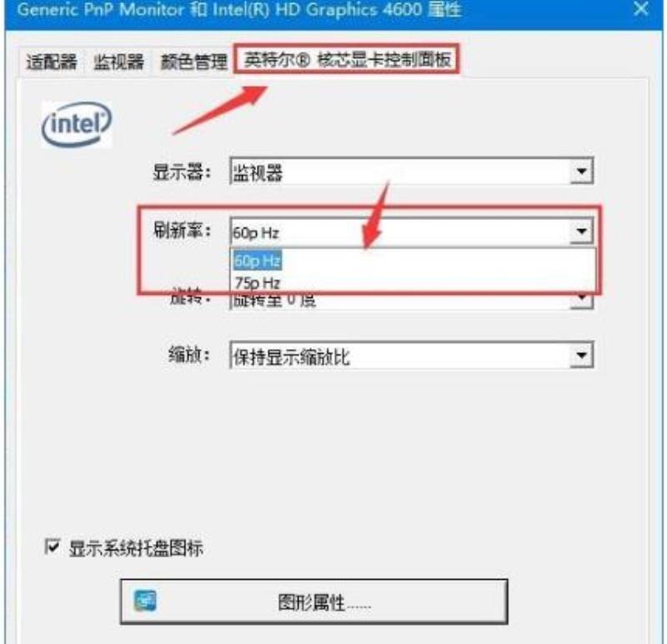Click the 旋转 field behind the list
This screenshot has height=644, width=667.
point(411,301)
